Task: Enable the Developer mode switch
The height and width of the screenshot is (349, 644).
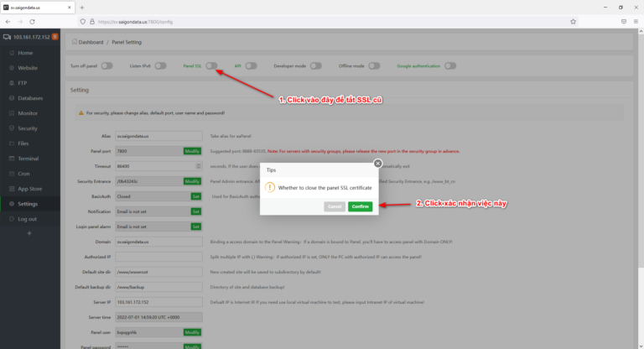Action: coord(317,65)
